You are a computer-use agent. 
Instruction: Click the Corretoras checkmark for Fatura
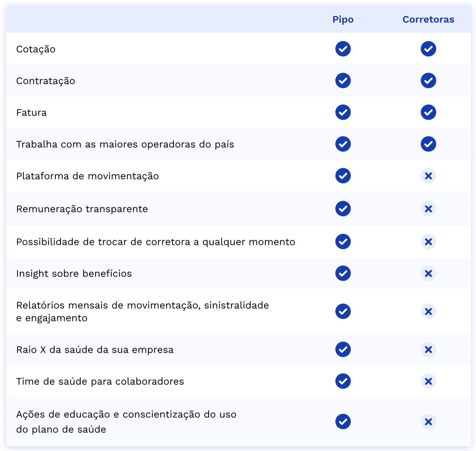pos(428,113)
